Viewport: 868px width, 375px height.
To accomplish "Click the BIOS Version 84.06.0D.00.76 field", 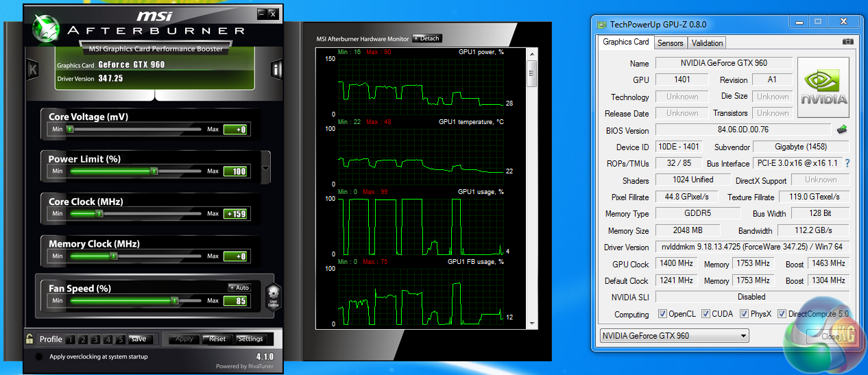I will coord(743,130).
